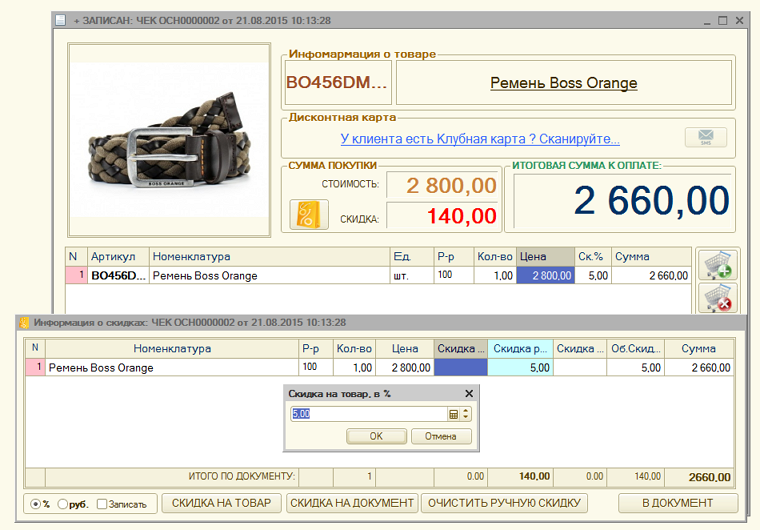Open the club card scan link
The height and width of the screenshot is (530, 760).
point(480,139)
